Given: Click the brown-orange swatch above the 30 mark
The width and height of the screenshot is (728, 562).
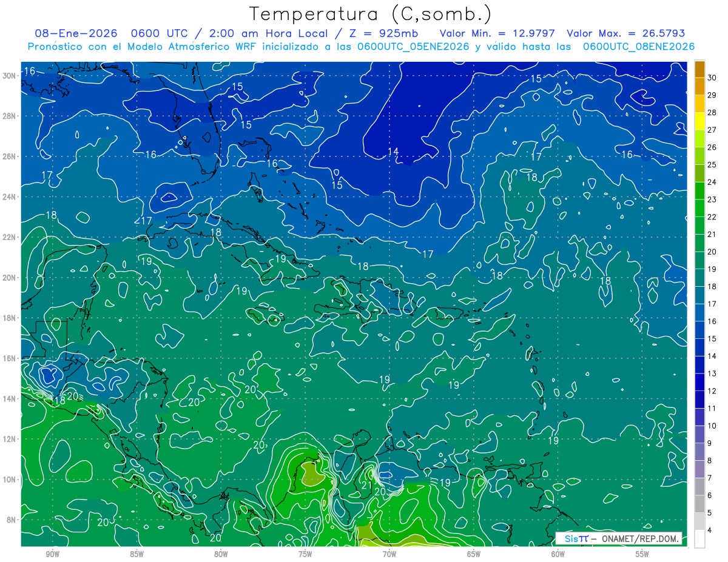Looking at the screenshot, I should [x=700, y=69].
